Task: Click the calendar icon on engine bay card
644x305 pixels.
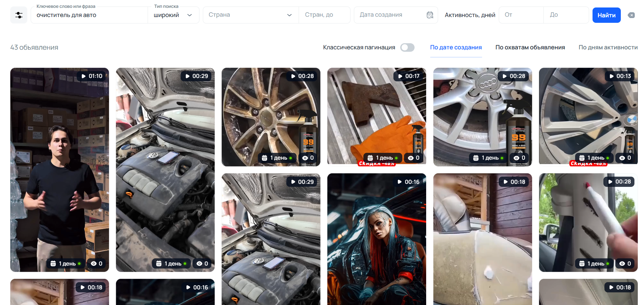Action: point(159,263)
